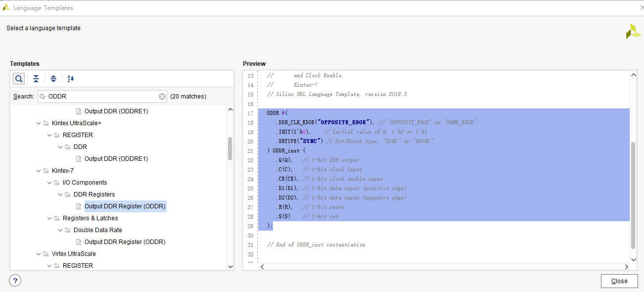Select the Kintex UltraScale+ tree label
This screenshot has height=292, width=644.
point(77,123)
